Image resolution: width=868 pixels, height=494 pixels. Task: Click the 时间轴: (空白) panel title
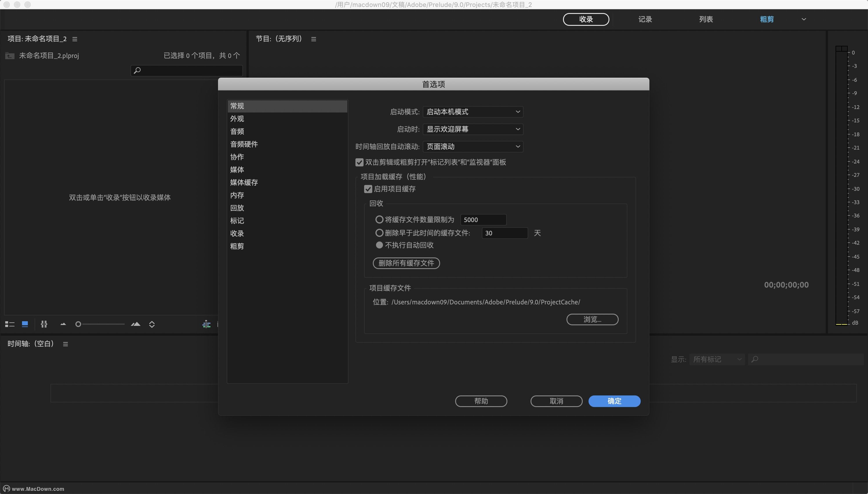tap(31, 344)
